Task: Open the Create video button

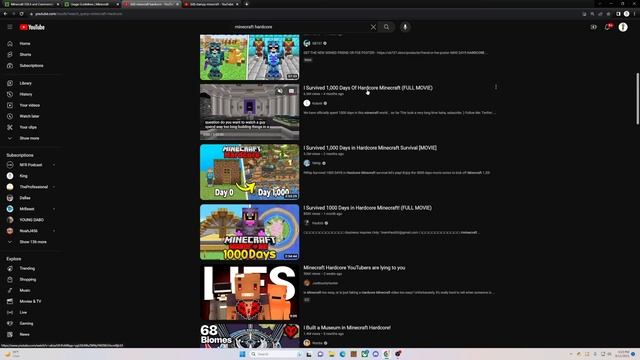Action: (593, 27)
